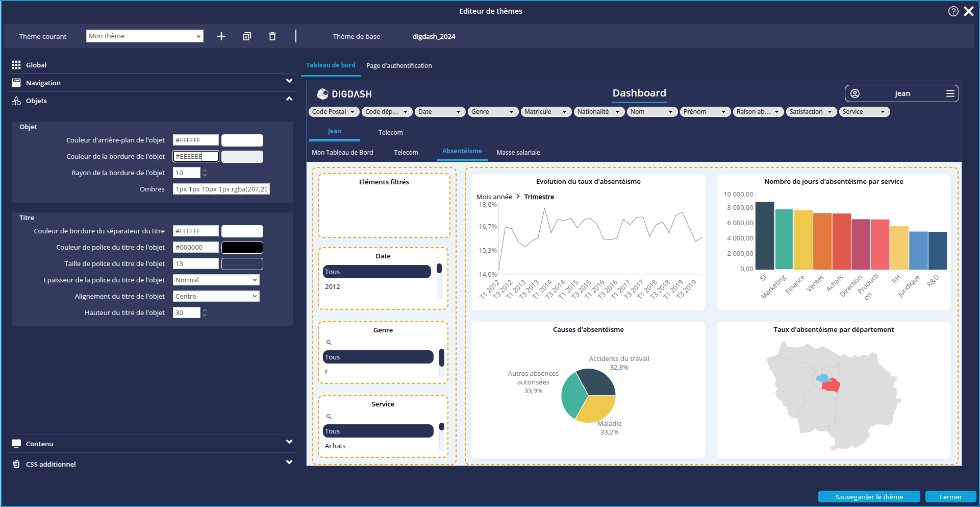Click Sauvegarder le thème button
Image resolution: width=980 pixels, height=507 pixels.
point(869,497)
